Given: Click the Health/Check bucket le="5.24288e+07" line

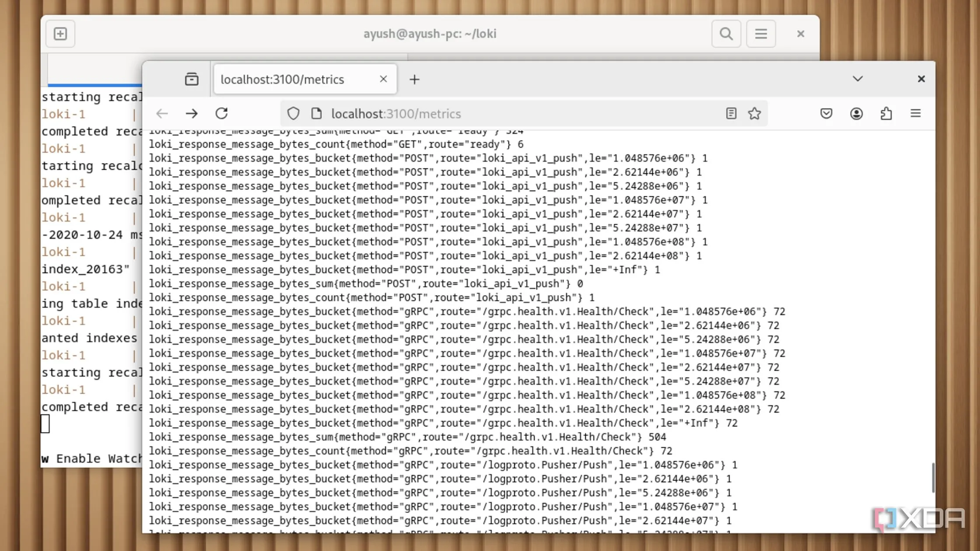Looking at the screenshot, I should pos(464,381).
